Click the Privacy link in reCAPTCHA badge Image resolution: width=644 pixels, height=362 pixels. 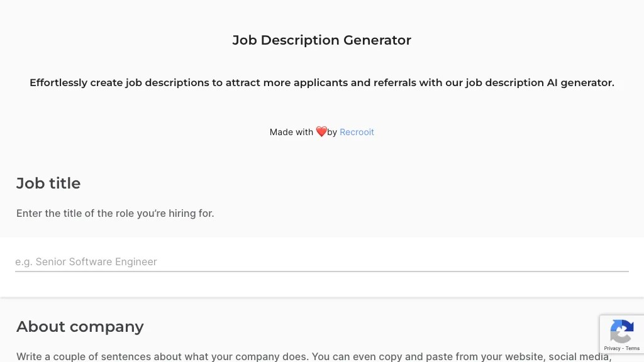click(612, 348)
